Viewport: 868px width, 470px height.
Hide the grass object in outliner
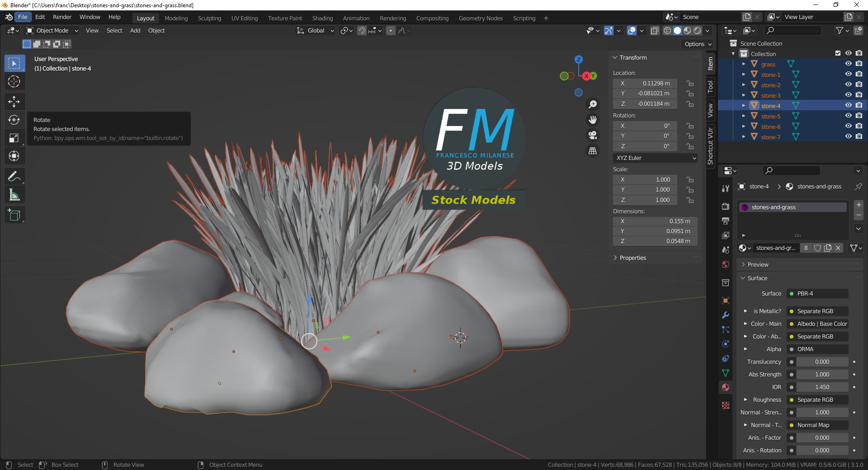coord(848,64)
